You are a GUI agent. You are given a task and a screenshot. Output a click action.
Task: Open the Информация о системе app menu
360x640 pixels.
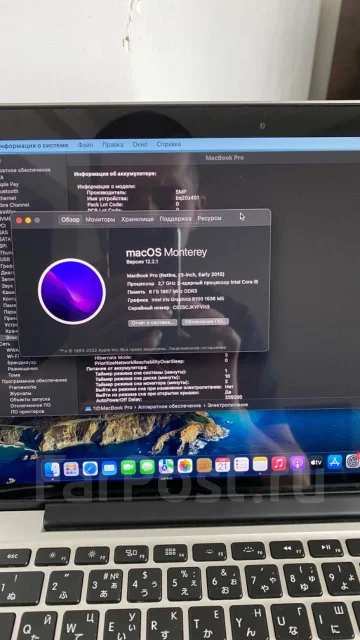pyautogui.click(x=35, y=145)
